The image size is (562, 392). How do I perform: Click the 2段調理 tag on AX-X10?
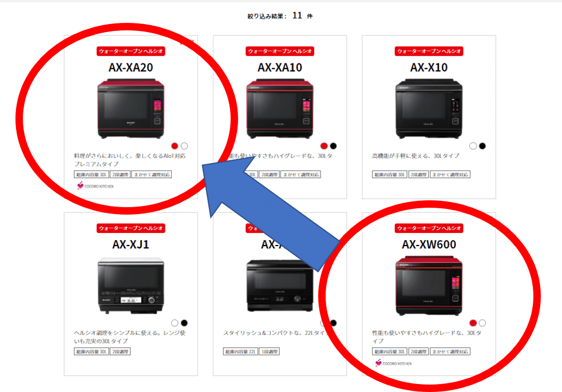point(418,175)
